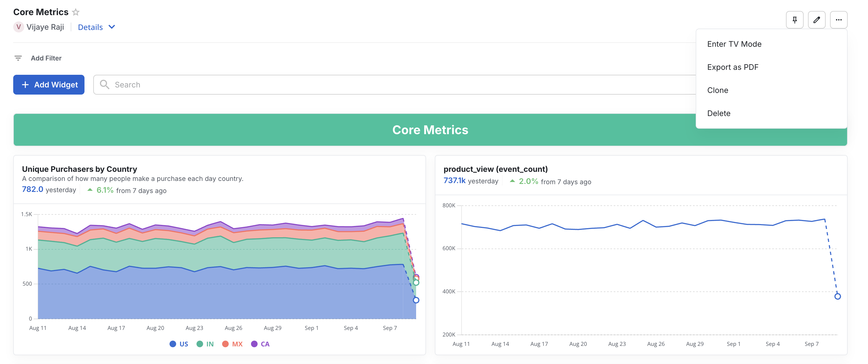Screen dimensions: 868x364
Task: Choose Export as PDF
Action: [733, 67]
